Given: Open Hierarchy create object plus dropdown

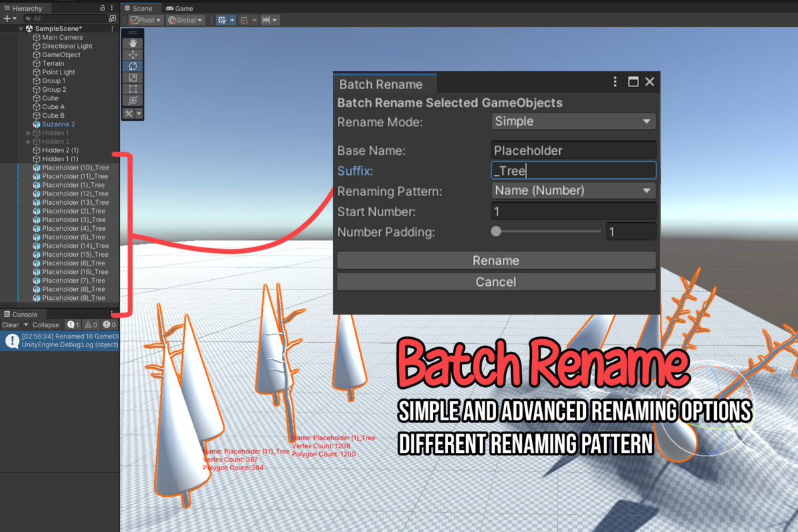Looking at the screenshot, I should click(x=10, y=19).
